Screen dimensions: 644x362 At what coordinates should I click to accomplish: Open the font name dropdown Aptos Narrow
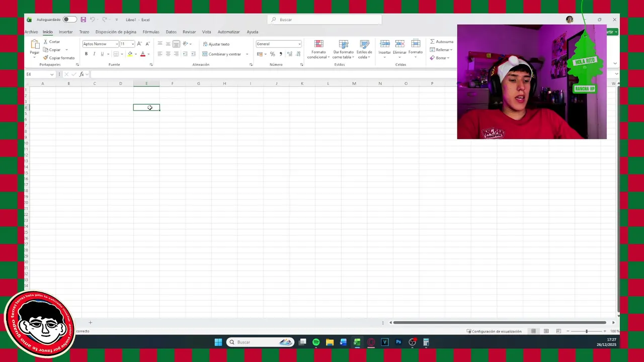coord(117,44)
